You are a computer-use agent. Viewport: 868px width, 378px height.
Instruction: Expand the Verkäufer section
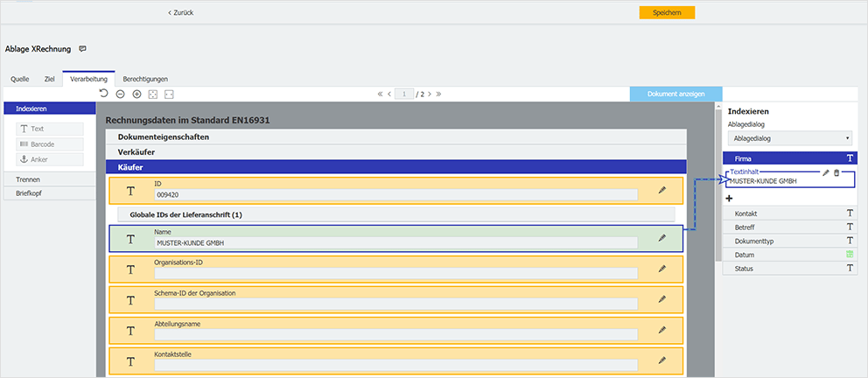395,151
